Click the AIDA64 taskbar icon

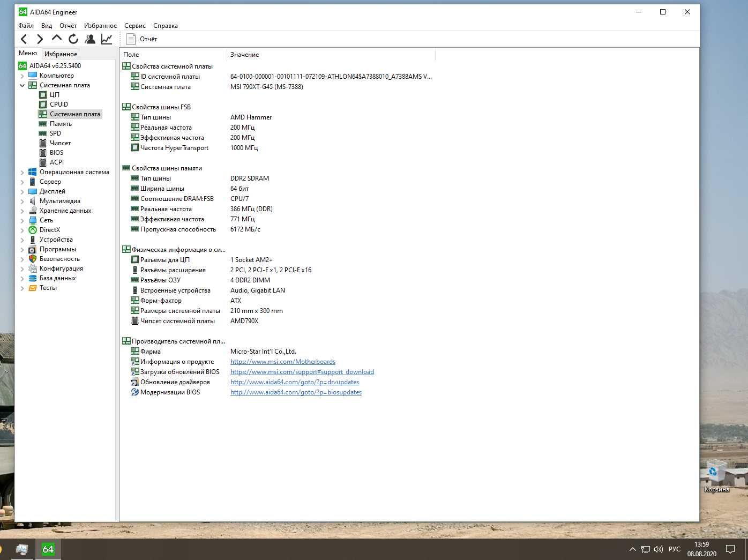coord(48,549)
